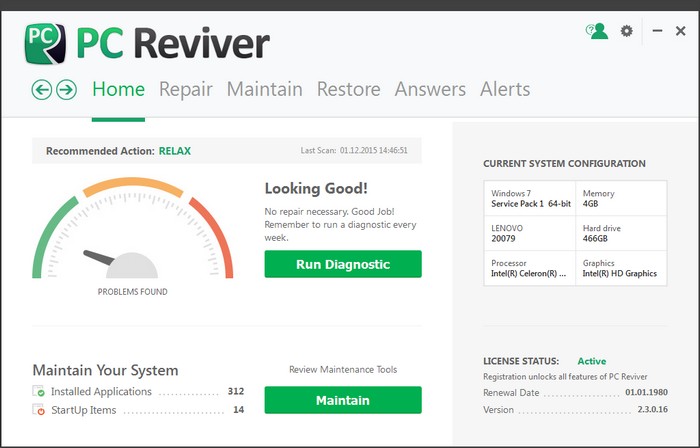Click the problems found gauge needle
The height and width of the screenshot is (448, 700).
click(99, 257)
